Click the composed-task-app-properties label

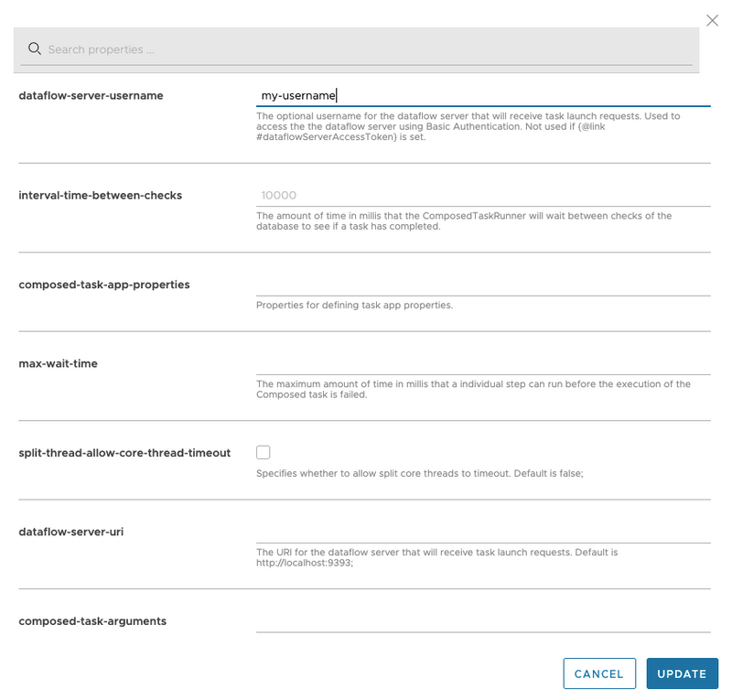(104, 285)
